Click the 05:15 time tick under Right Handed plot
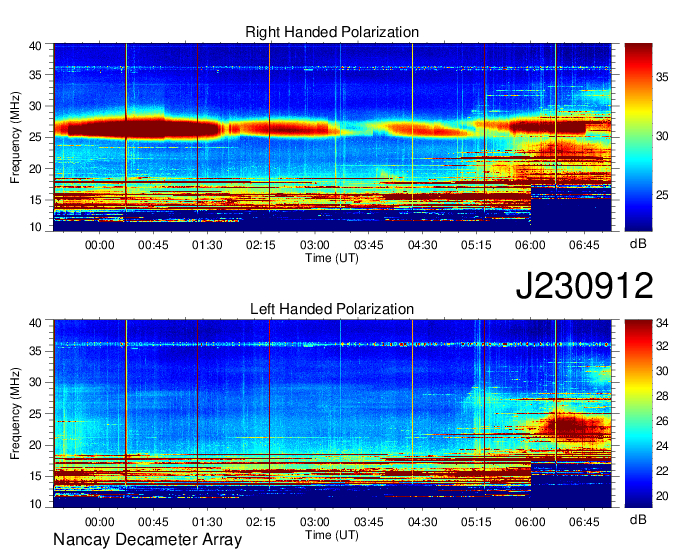This screenshot has width=680, height=552. (476, 245)
